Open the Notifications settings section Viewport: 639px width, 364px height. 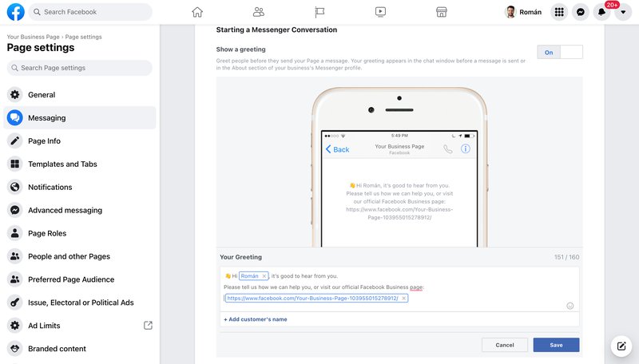pyautogui.click(x=79, y=187)
